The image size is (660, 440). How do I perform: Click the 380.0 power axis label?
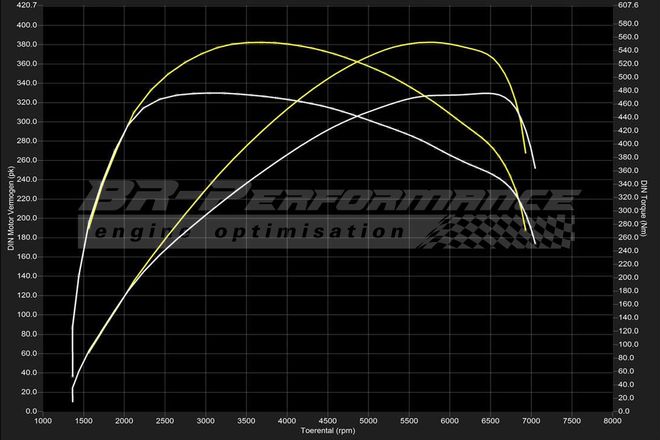click(27, 45)
